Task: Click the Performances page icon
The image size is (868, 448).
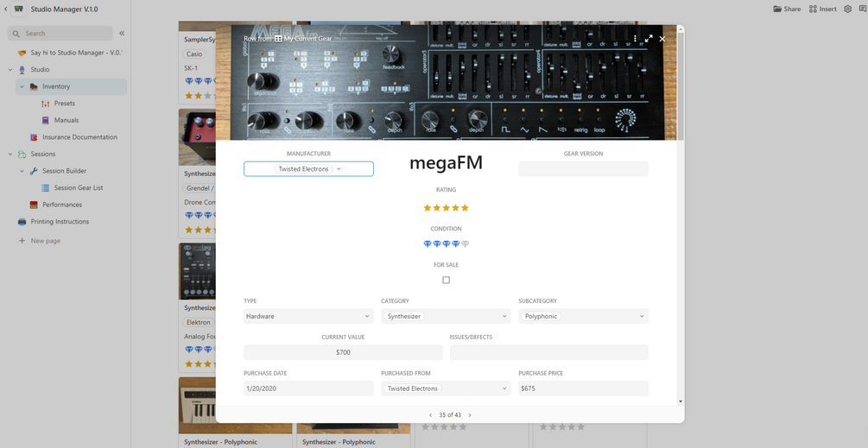Action: [34, 205]
